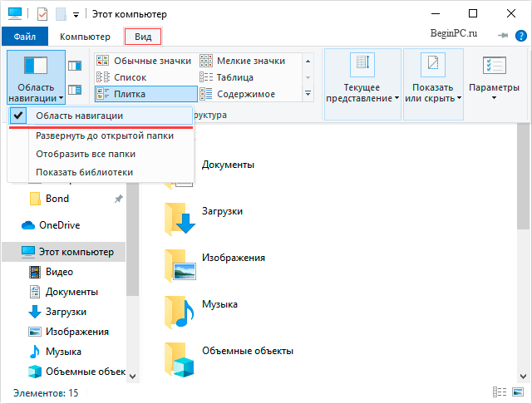
Task: Open Документы in navigation pane
Action: (64, 292)
